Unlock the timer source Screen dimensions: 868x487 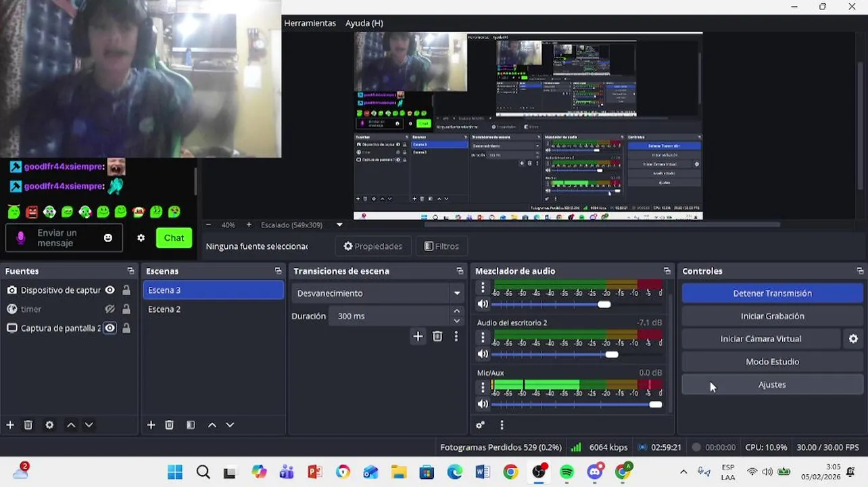[x=126, y=309]
